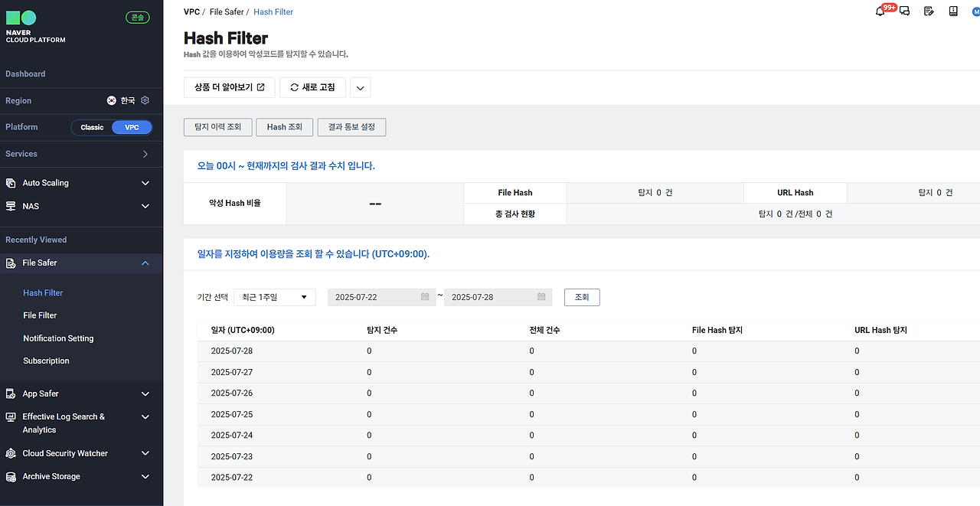The width and height of the screenshot is (980, 506).
Task: Open Subscription submenu item
Action: [x=46, y=361]
